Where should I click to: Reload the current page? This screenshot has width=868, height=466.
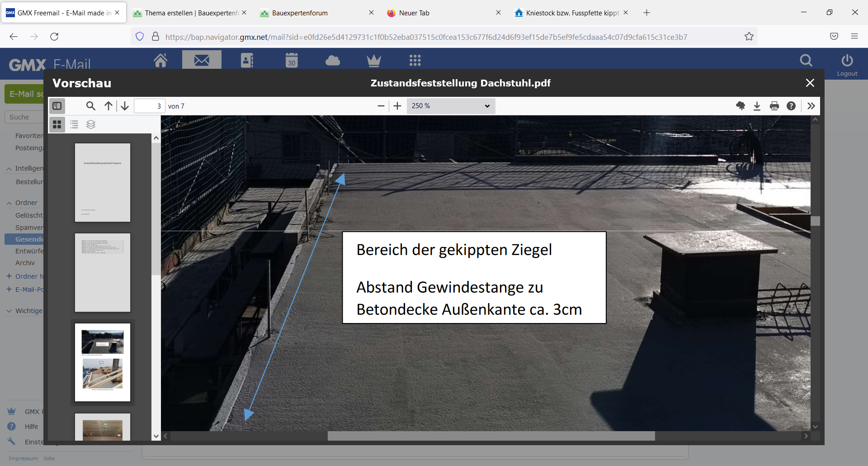point(54,37)
